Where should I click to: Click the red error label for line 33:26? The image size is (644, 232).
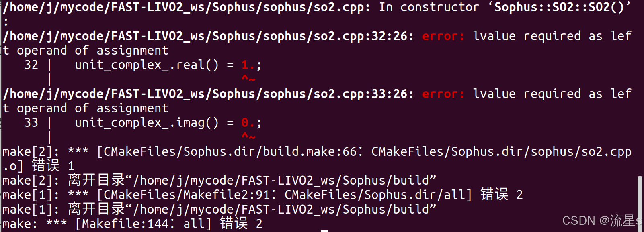[443, 94]
